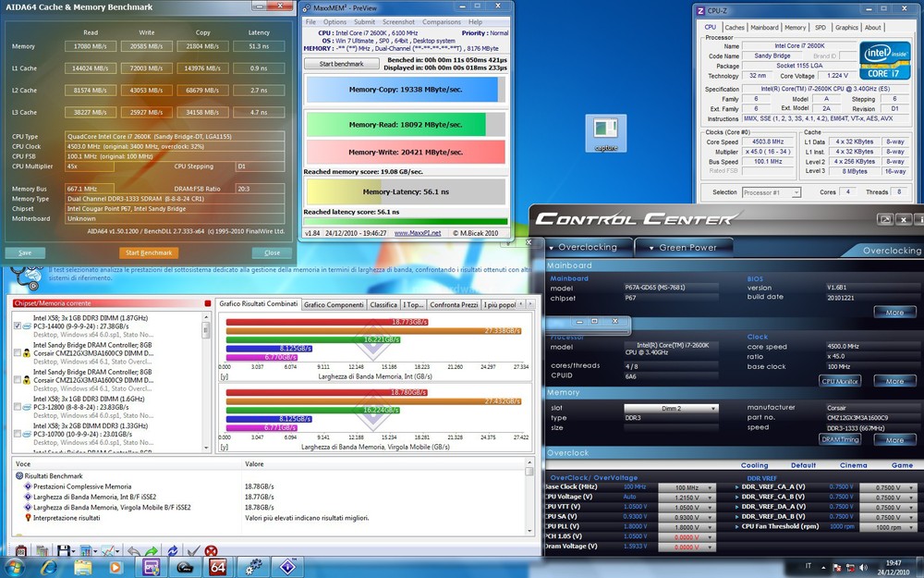This screenshot has height=578, width=924.
Task: Click the Action Center flag icon in tray
Action: click(x=837, y=568)
